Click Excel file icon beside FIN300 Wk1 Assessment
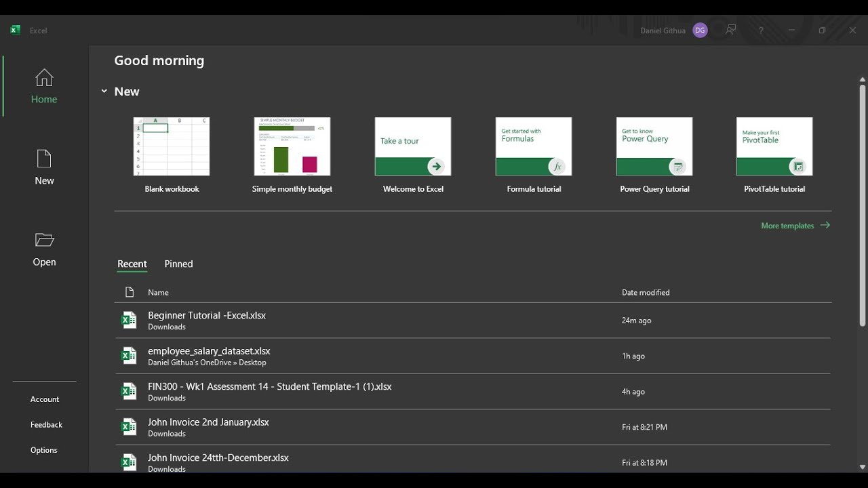 pyautogui.click(x=128, y=391)
